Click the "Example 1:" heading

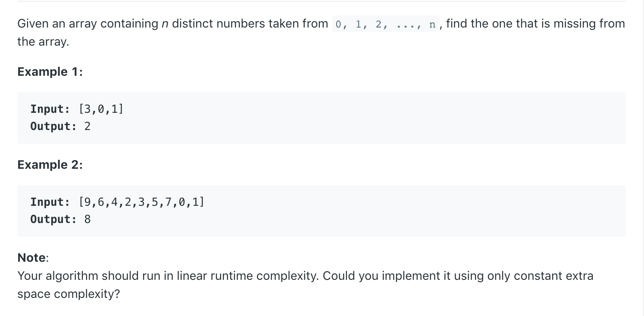50,71
